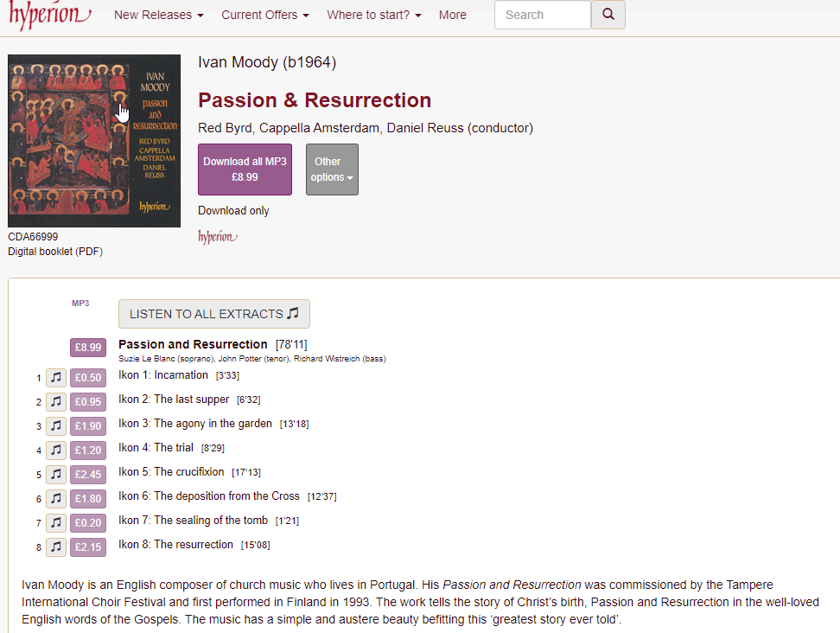
Task: Click the Passion and Resurrection work title in track list
Action: [193, 344]
